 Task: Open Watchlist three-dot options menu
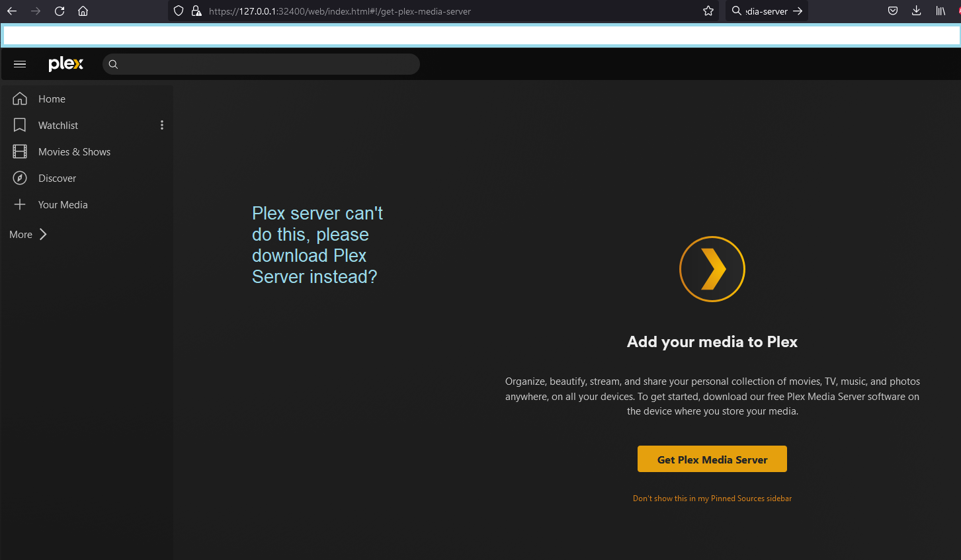click(162, 125)
